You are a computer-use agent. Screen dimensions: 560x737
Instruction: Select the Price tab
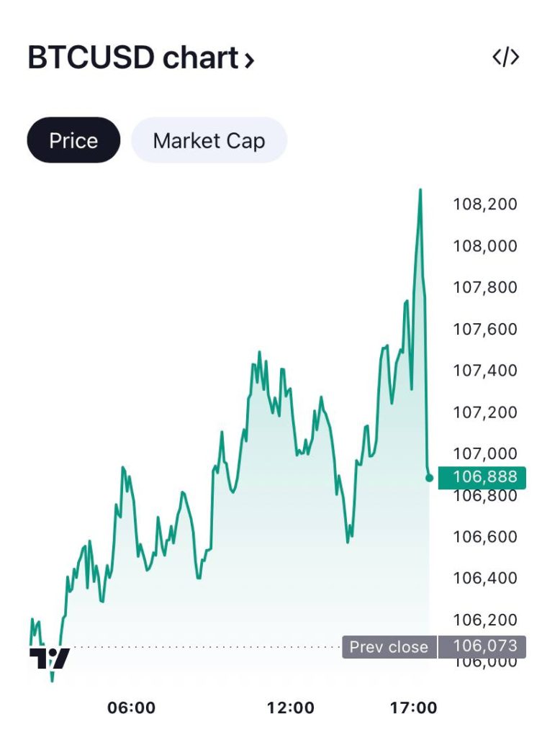coord(73,140)
